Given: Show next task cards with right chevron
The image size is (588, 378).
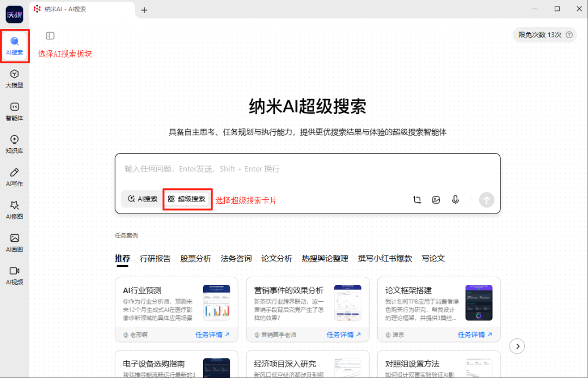Looking at the screenshot, I should click(517, 346).
